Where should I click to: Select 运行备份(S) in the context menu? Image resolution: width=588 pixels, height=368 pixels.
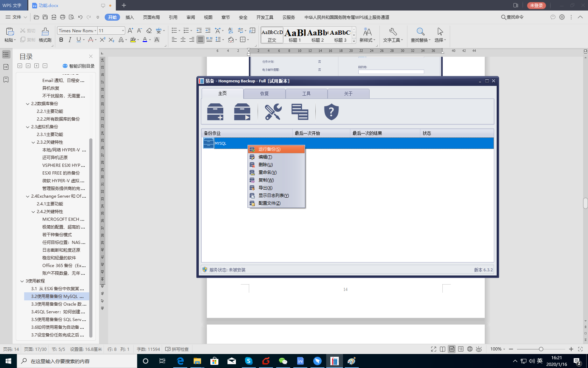click(x=276, y=149)
